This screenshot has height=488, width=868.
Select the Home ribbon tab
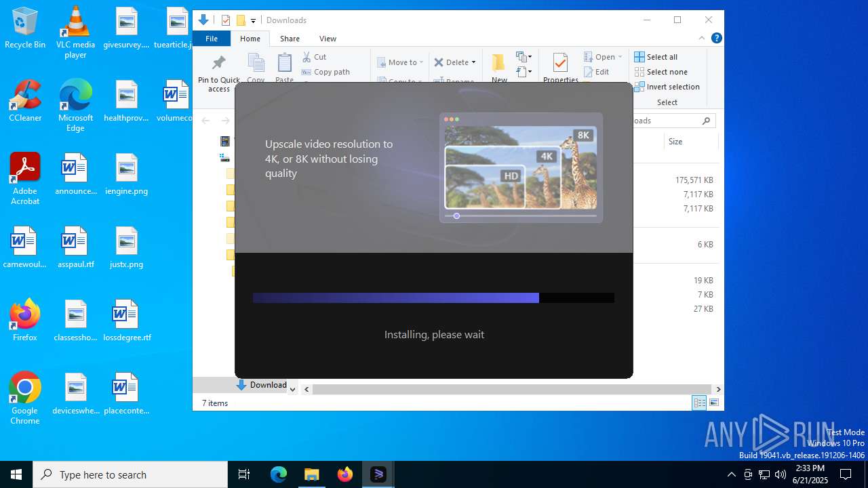[x=250, y=39]
